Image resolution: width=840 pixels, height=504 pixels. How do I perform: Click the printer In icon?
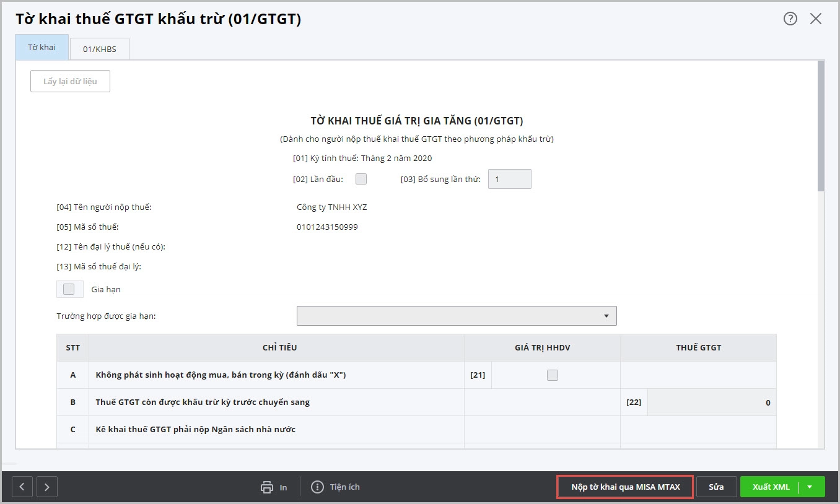click(x=267, y=487)
